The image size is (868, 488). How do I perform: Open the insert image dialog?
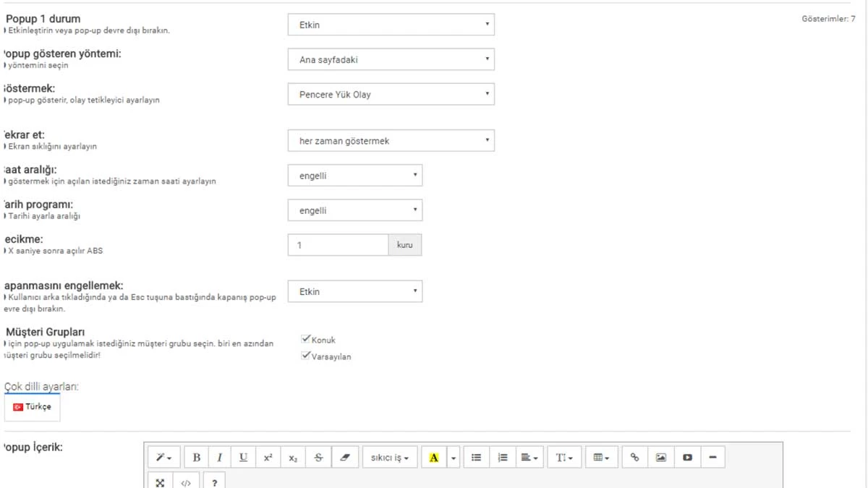660,456
